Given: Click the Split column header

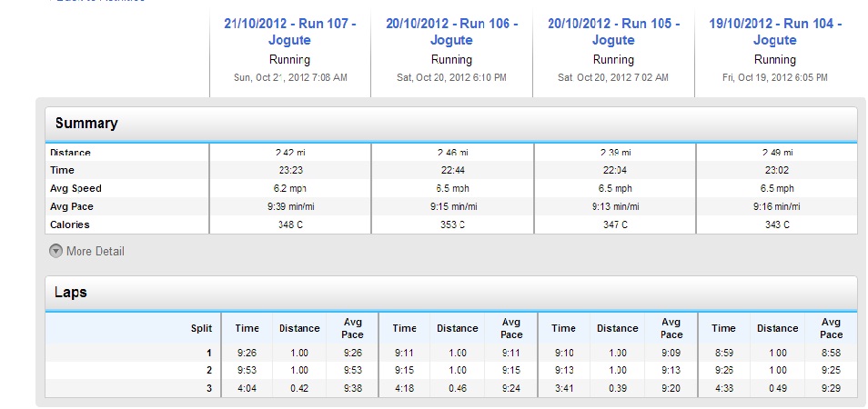Looking at the screenshot, I should tap(201, 328).
